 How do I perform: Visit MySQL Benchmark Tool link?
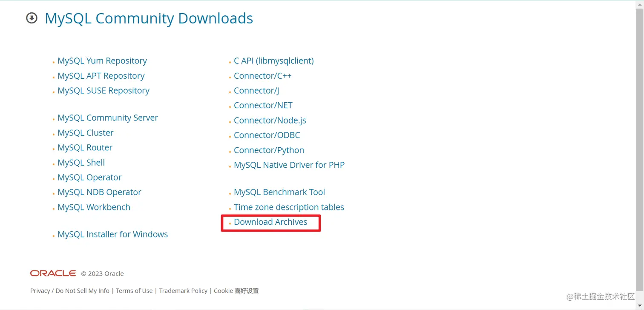pyautogui.click(x=279, y=192)
